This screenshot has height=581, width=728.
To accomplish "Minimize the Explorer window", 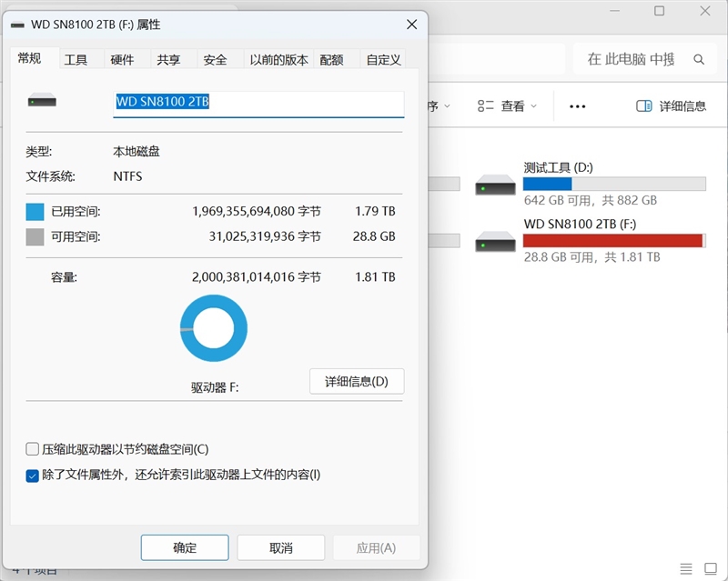I will click(x=615, y=11).
